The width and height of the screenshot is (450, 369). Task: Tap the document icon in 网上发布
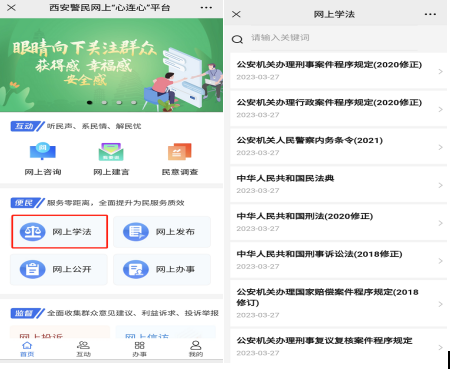(x=136, y=232)
